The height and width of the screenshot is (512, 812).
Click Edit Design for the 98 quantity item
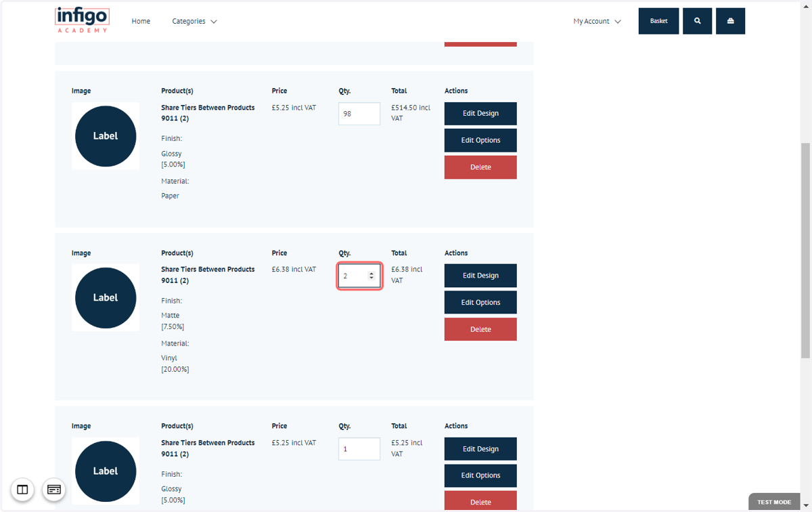[480, 114]
